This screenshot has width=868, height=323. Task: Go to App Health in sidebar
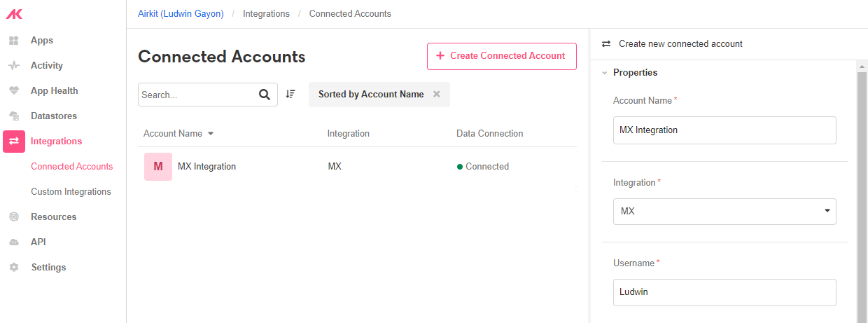(x=55, y=91)
